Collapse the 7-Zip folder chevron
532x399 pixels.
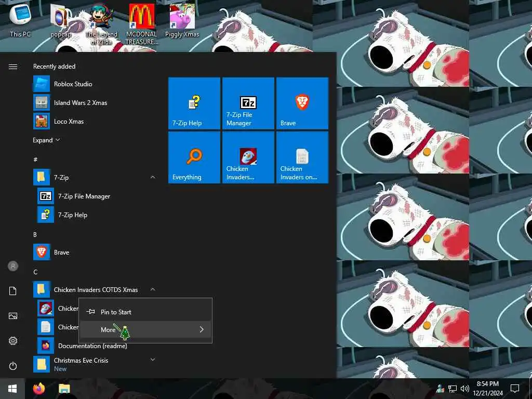[x=153, y=177]
